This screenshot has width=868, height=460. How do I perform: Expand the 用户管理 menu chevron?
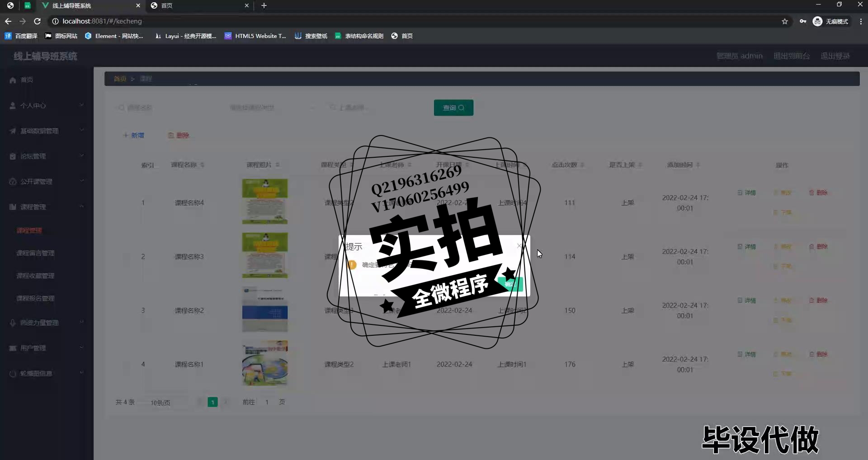[x=82, y=347]
